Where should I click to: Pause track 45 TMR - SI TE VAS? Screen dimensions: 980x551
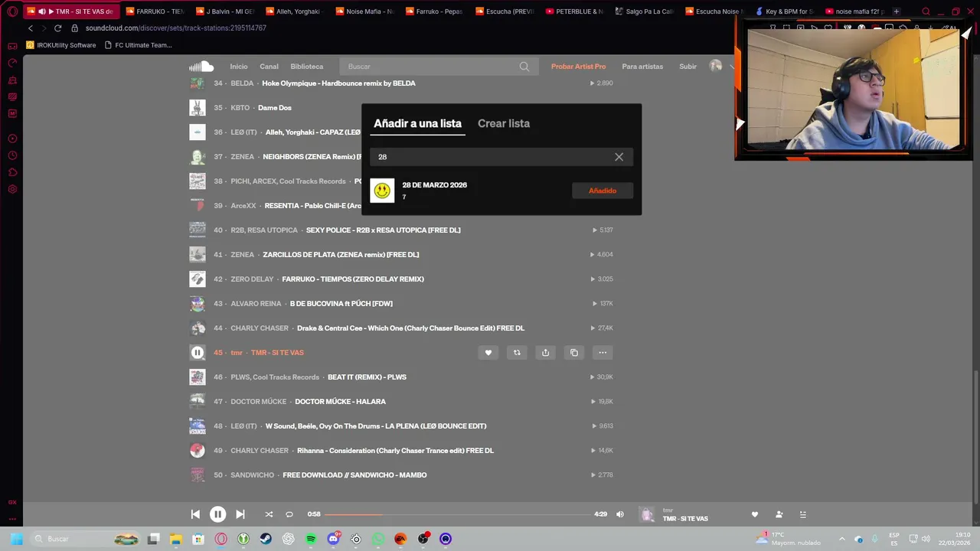point(198,353)
